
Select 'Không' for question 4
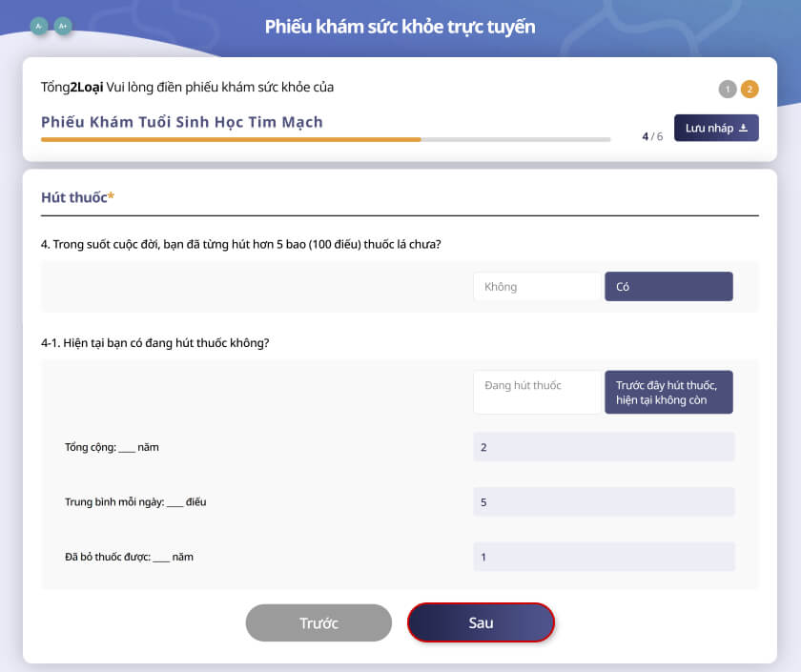[x=537, y=287]
